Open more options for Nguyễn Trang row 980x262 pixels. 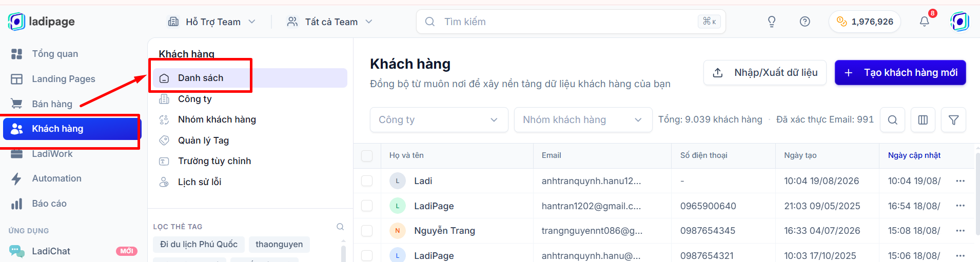tap(961, 231)
